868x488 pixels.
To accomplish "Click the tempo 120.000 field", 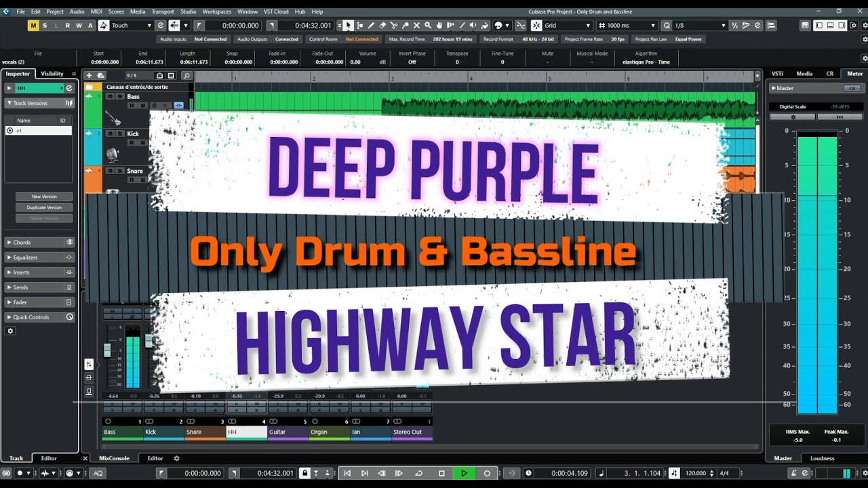I will coord(694,473).
